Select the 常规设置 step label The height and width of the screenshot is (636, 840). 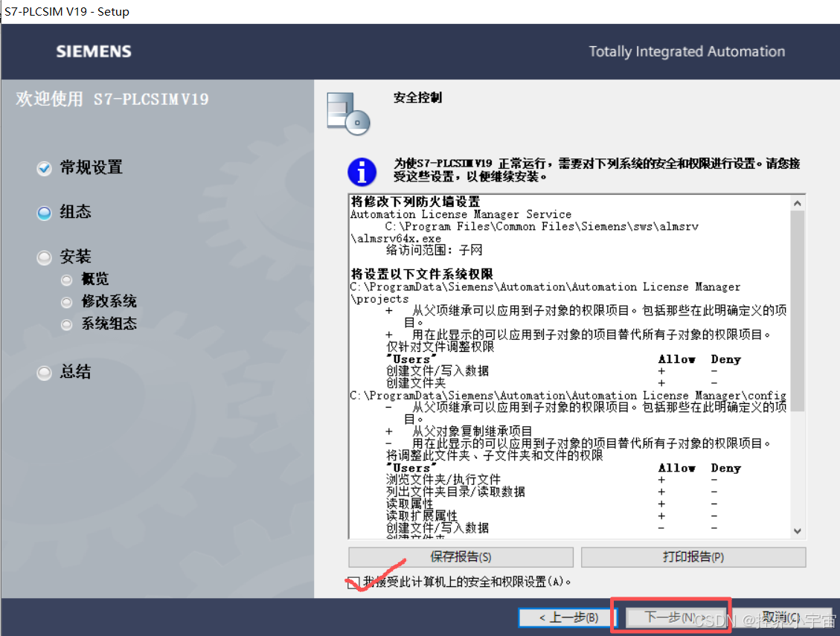point(91,167)
